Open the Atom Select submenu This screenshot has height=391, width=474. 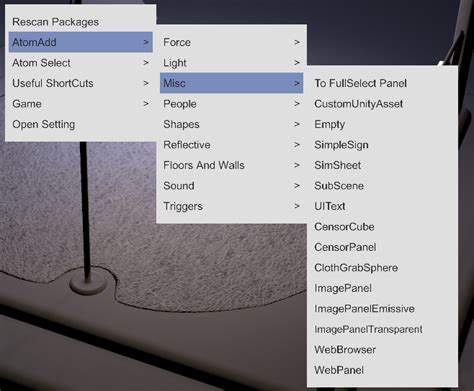click(81, 63)
